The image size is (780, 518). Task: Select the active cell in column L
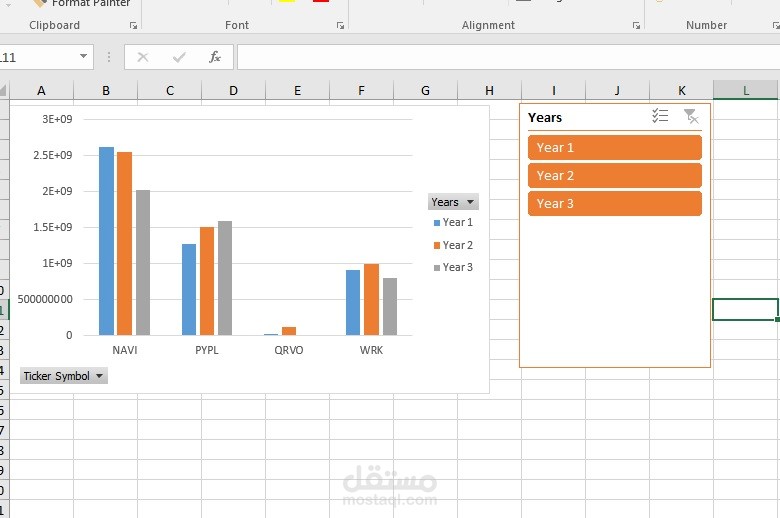point(745,310)
